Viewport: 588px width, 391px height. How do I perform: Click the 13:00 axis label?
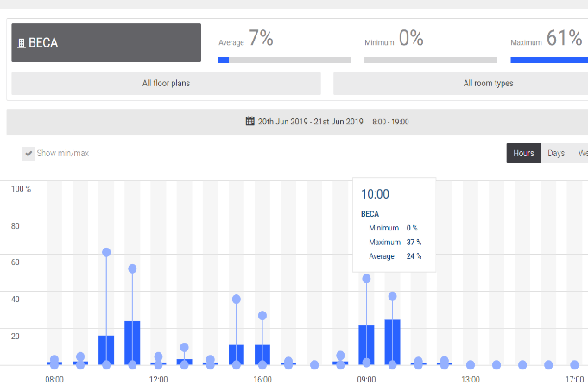click(x=470, y=379)
